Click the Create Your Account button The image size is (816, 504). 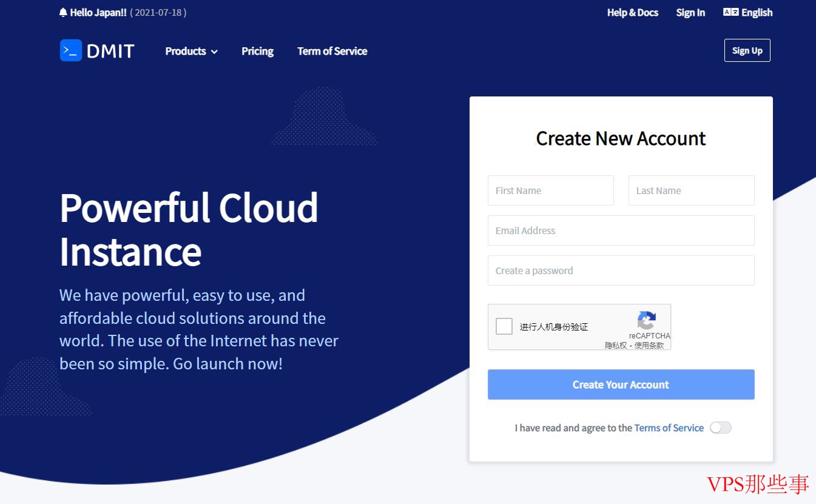click(621, 385)
